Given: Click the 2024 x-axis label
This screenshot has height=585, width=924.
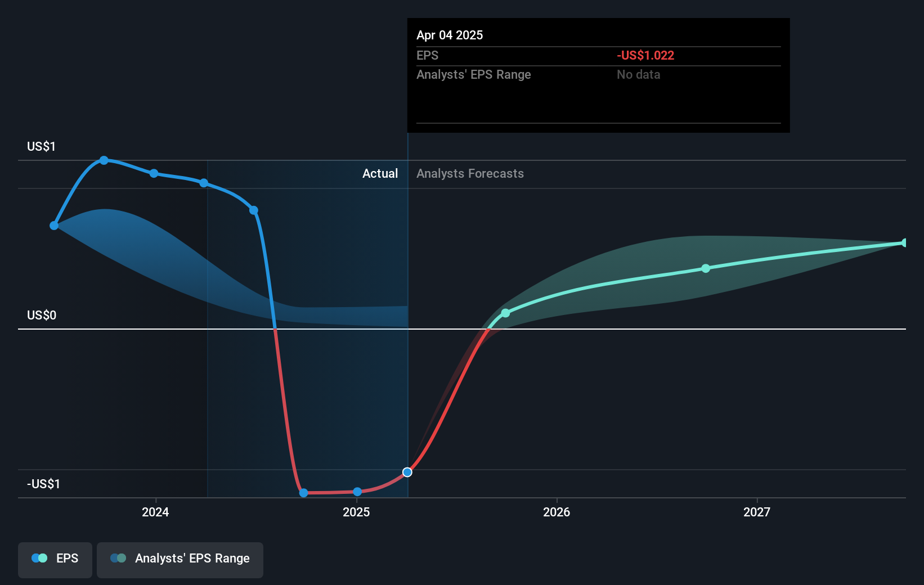Looking at the screenshot, I should [x=155, y=512].
